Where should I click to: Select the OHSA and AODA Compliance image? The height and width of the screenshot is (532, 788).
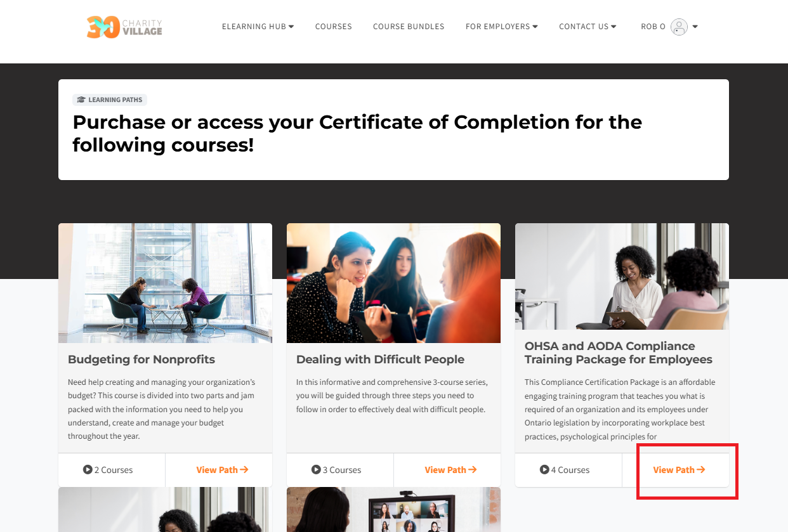622,276
